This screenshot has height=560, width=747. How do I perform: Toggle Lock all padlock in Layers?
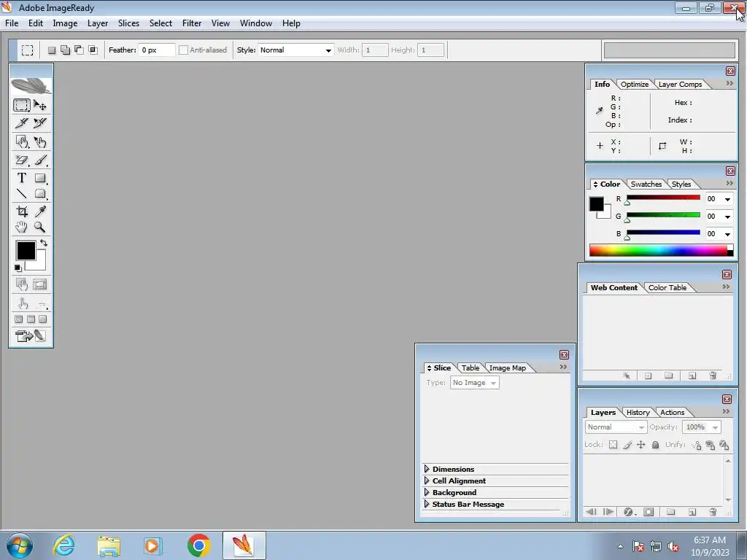(x=655, y=445)
